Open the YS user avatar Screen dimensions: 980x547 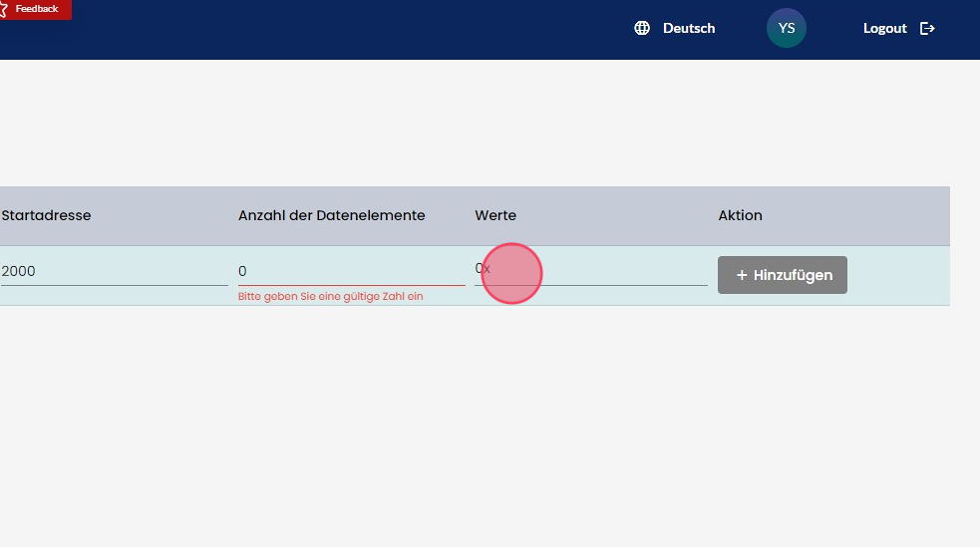(x=786, y=28)
